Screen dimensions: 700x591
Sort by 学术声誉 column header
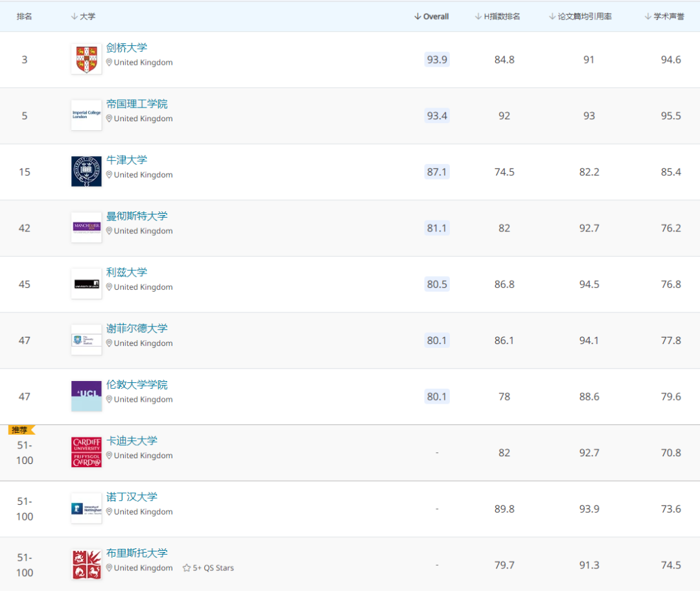(x=664, y=16)
